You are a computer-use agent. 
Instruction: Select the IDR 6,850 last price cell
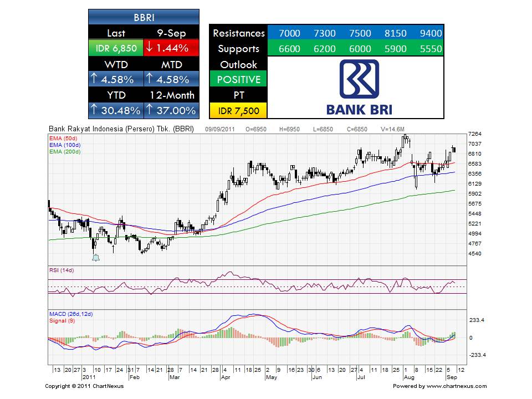point(116,48)
